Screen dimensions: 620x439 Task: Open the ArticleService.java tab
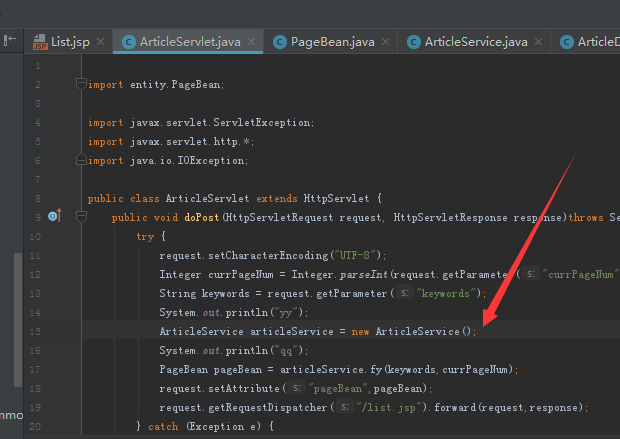tap(475, 42)
